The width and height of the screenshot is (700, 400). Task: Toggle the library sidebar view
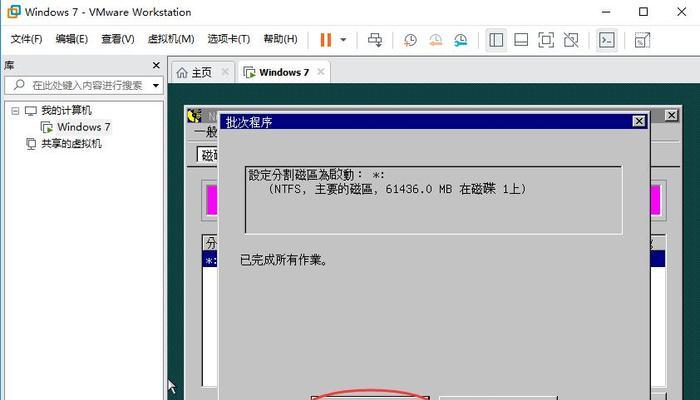click(x=496, y=40)
